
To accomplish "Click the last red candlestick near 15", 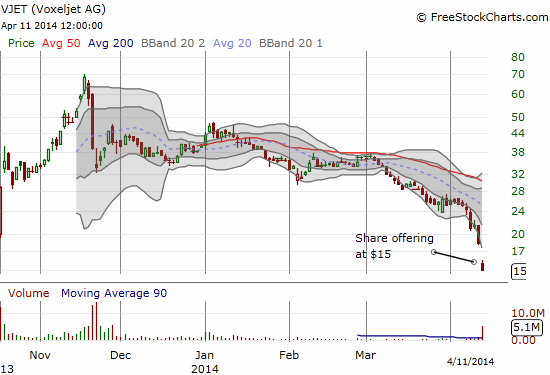I will [483, 266].
